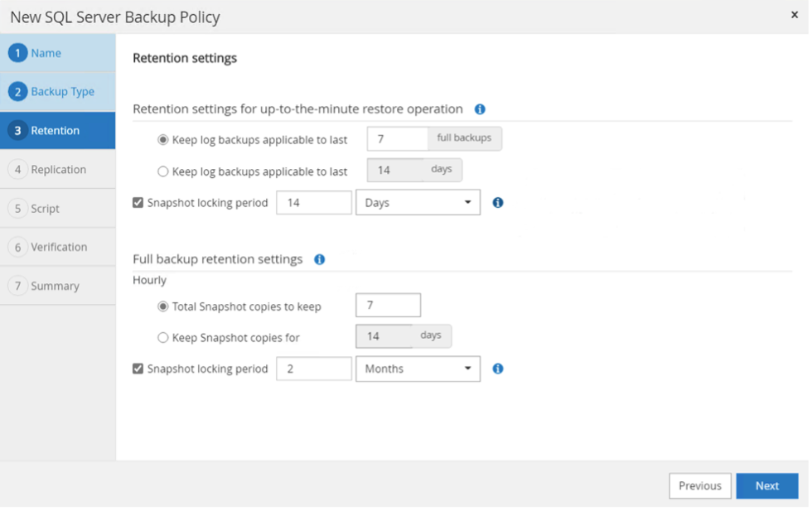Select keep log backups for days option
Viewport: 812px width, 511px height.
point(162,171)
